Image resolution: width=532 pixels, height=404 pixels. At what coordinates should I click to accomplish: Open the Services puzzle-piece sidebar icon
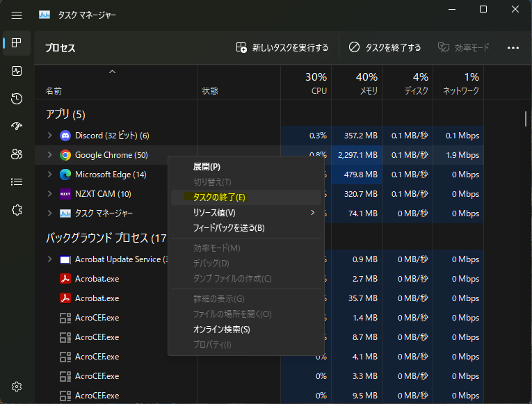click(16, 210)
